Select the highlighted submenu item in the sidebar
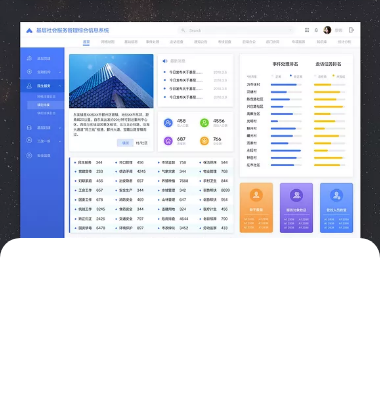This screenshot has width=380, height=398. pyautogui.click(x=45, y=105)
